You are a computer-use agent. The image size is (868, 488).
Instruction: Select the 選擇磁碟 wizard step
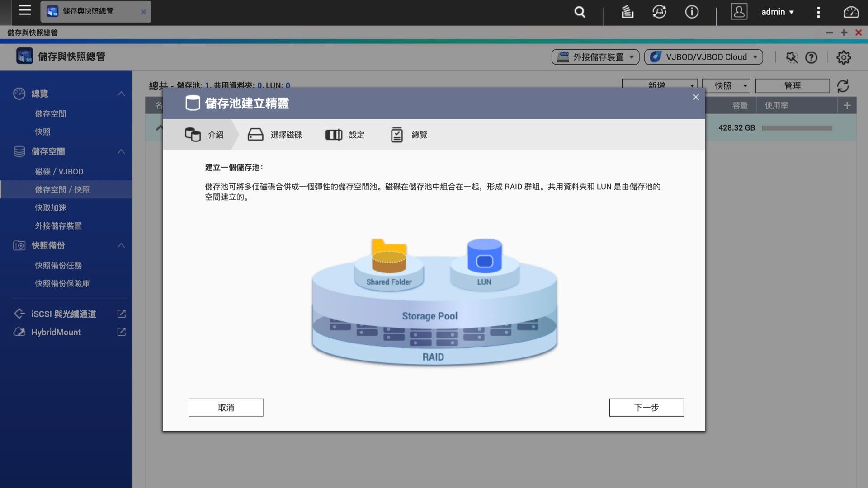coord(275,135)
